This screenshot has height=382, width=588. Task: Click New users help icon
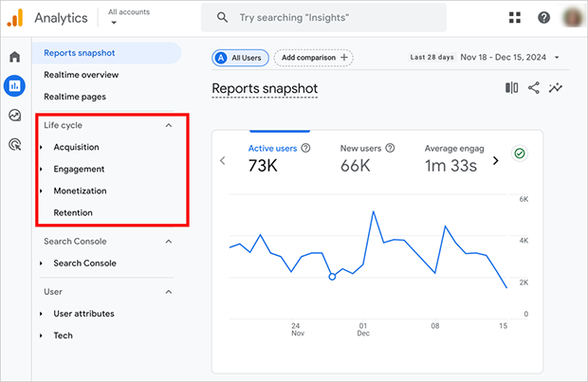[x=390, y=148]
